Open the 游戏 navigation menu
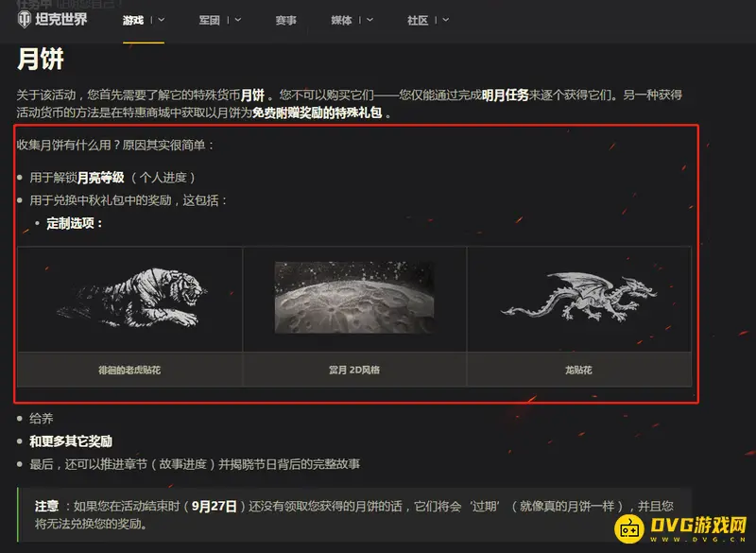 tap(132, 20)
